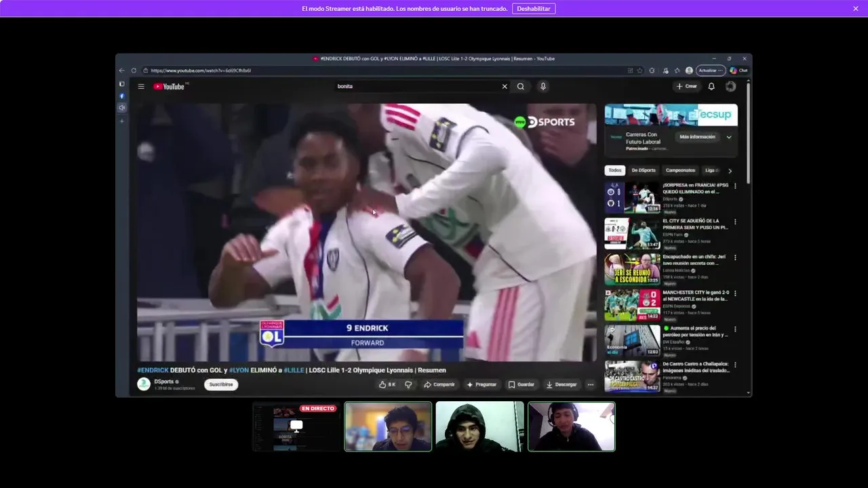Open the YouTube account avatar menu
Viewport: 868px width, 488px height.
(x=730, y=86)
